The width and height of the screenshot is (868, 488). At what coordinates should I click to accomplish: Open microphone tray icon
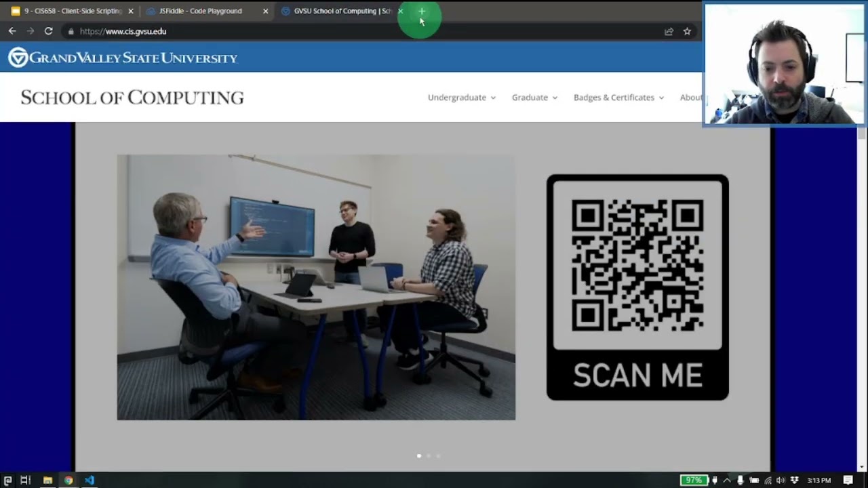(740, 480)
